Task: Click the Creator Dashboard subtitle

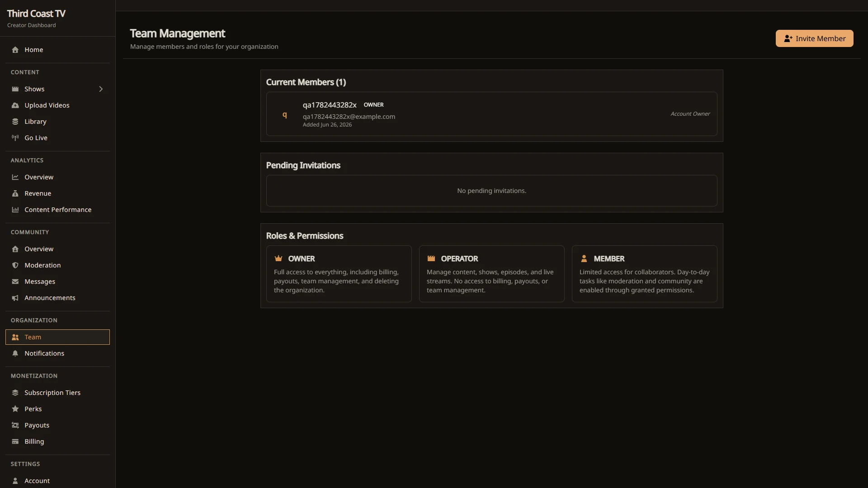Action: [32, 25]
